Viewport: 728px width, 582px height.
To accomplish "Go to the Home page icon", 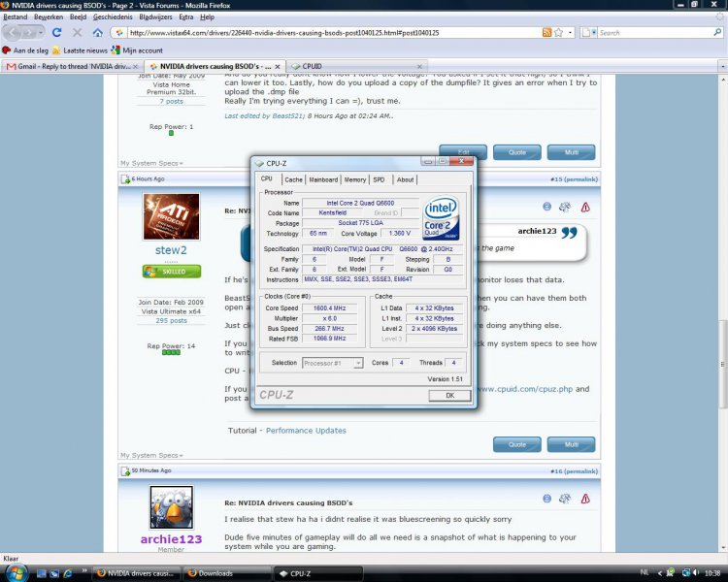I will pyautogui.click(x=97, y=32).
